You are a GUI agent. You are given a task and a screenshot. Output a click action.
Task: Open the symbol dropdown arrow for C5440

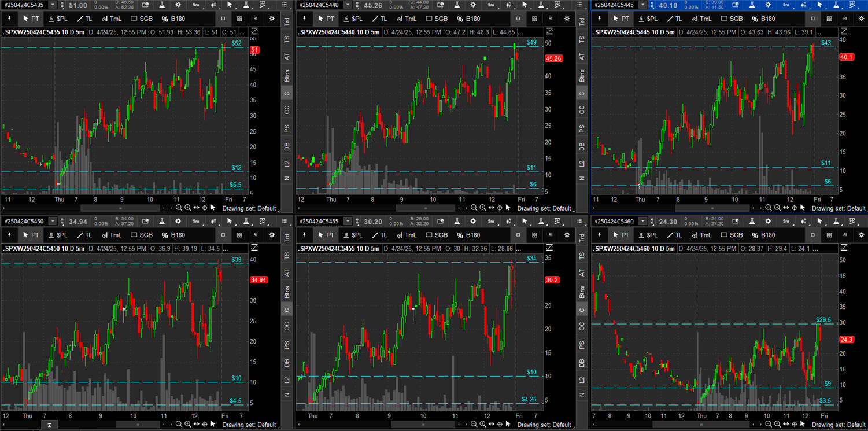pyautogui.click(x=349, y=5)
